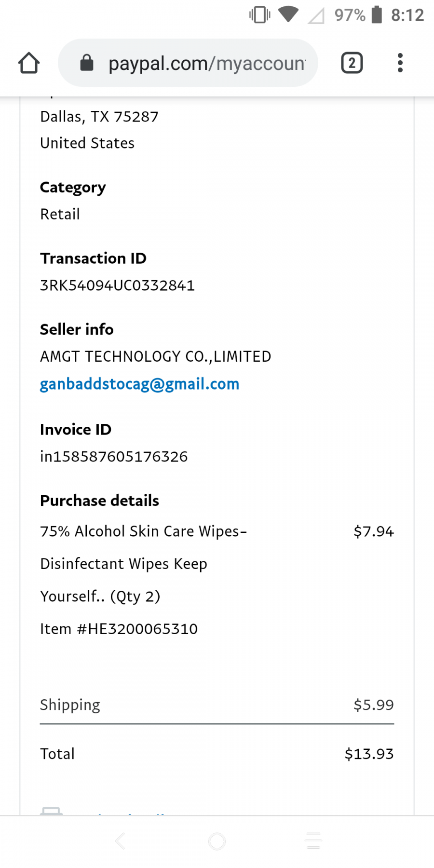Tap the Android recent apps button

[x=313, y=841]
